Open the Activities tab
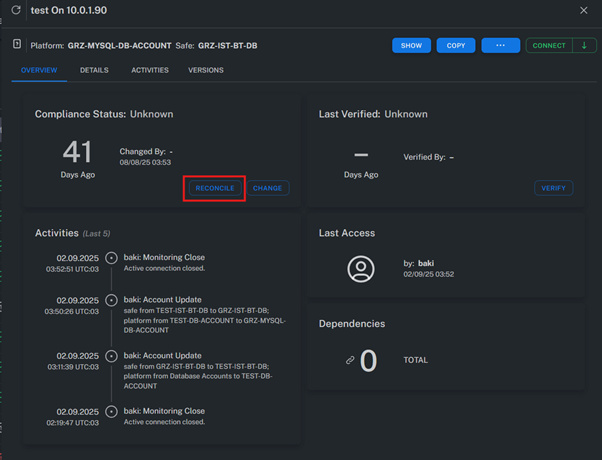Image resolution: width=602 pixels, height=460 pixels. coord(150,70)
